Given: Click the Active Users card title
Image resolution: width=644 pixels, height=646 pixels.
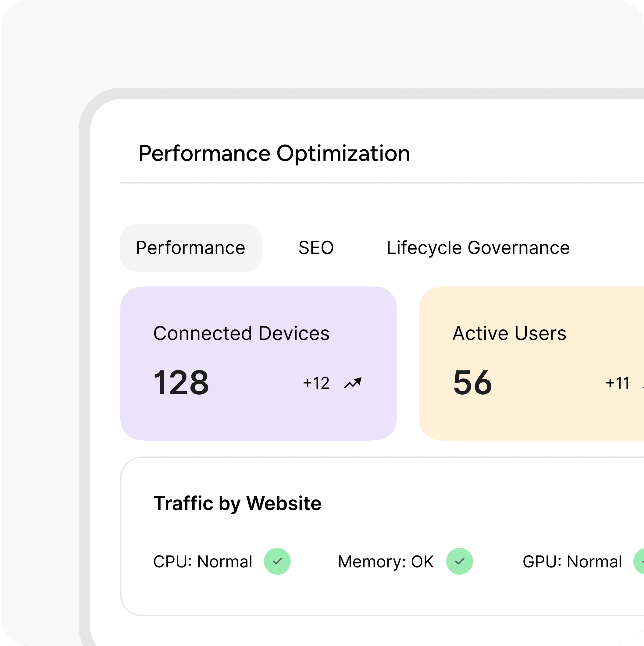Looking at the screenshot, I should (x=509, y=333).
